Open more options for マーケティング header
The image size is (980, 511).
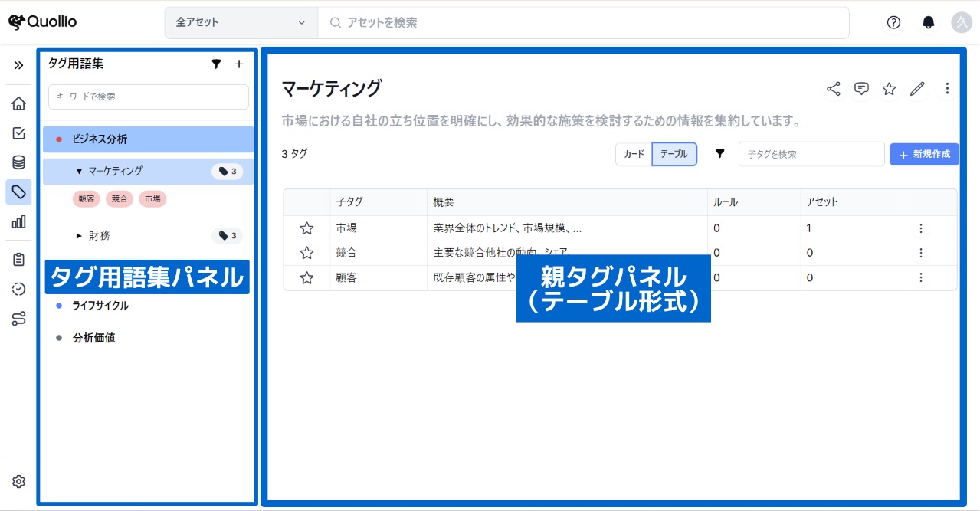tap(947, 89)
